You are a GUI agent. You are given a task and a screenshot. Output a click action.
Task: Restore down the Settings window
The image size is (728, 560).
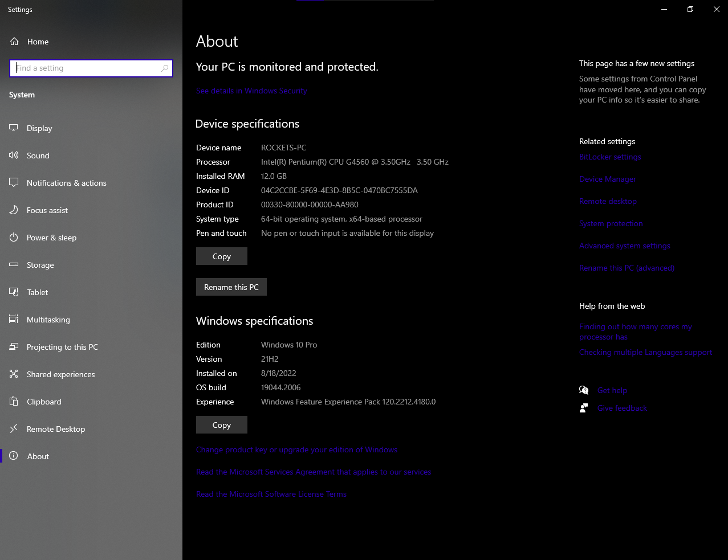click(x=690, y=9)
